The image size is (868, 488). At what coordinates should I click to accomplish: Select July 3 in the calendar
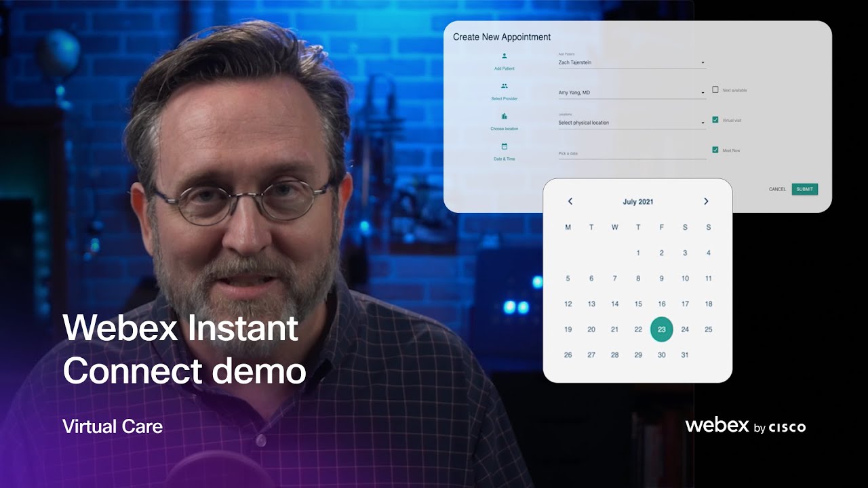click(685, 253)
